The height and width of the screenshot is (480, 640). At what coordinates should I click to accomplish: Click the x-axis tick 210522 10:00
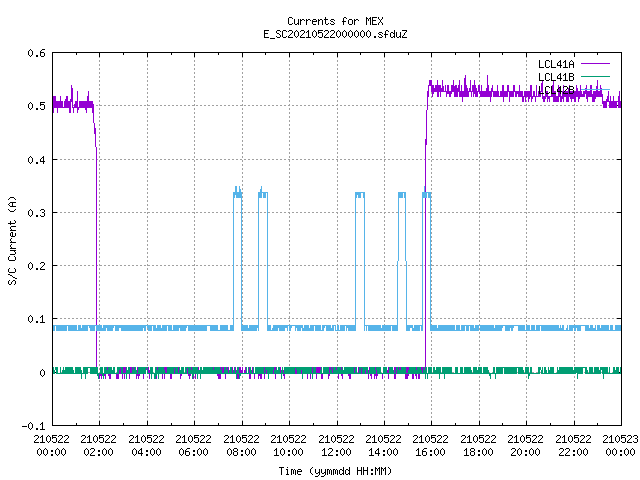click(x=288, y=445)
